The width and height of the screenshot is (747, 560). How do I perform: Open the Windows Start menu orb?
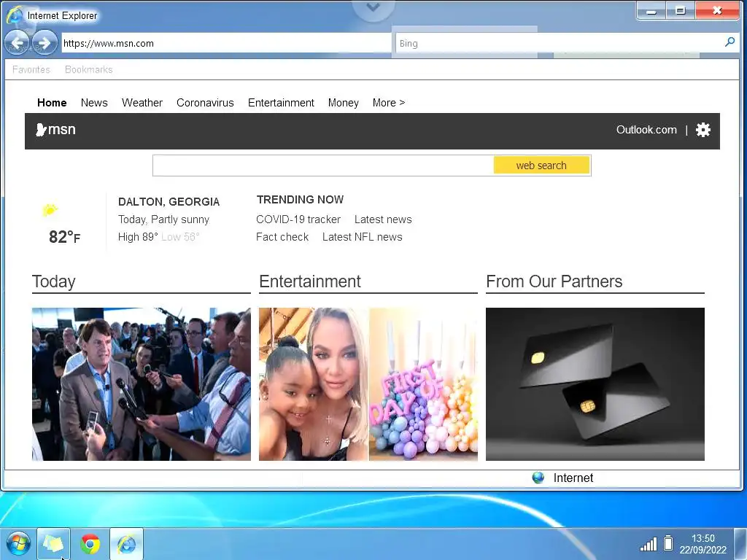[18, 544]
